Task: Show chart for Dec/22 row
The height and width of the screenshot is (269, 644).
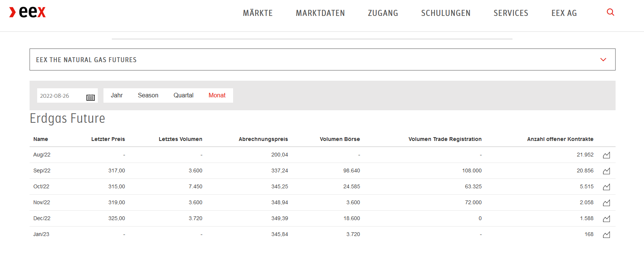Action: [606, 219]
